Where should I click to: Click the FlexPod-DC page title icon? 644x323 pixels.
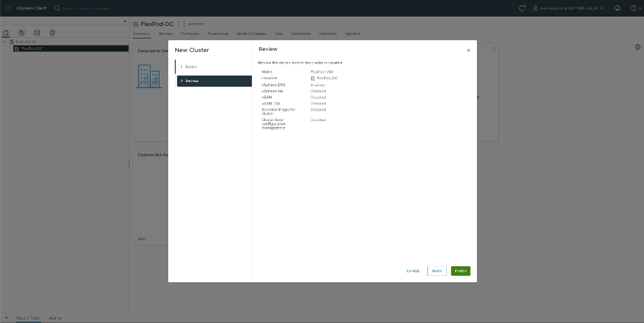point(136,24)
